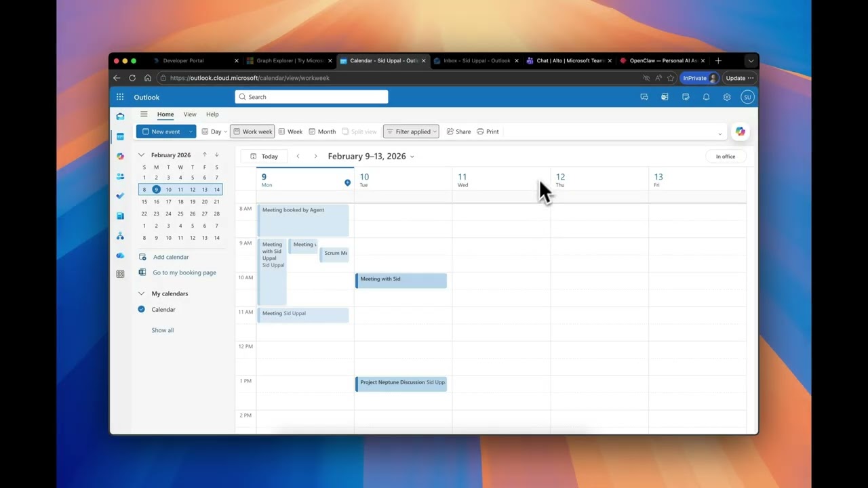The height and width of the screenshot is (488, 868).
Task: Open the Scrum Me event on Monday
Action: (334, 254)
